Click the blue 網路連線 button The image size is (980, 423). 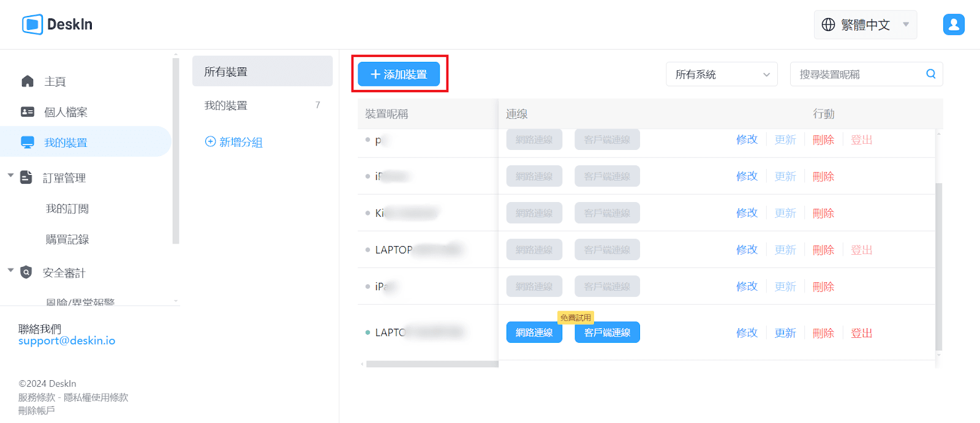pyautogui.click(x=534, y=332)
